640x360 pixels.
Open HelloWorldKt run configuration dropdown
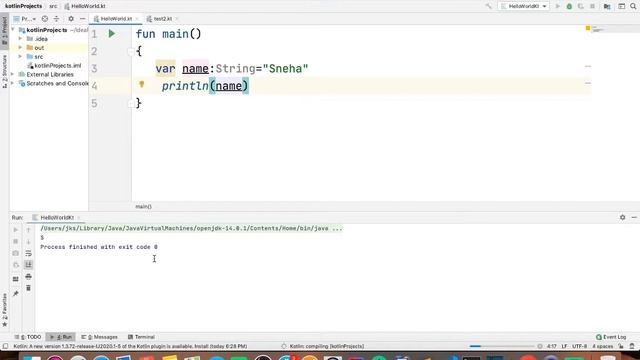coord(524,6)
